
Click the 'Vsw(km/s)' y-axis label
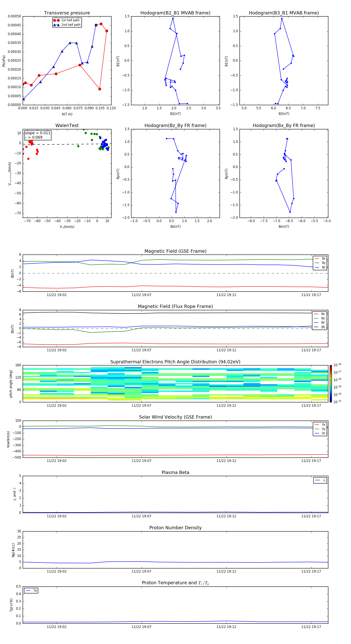point(8,439)
